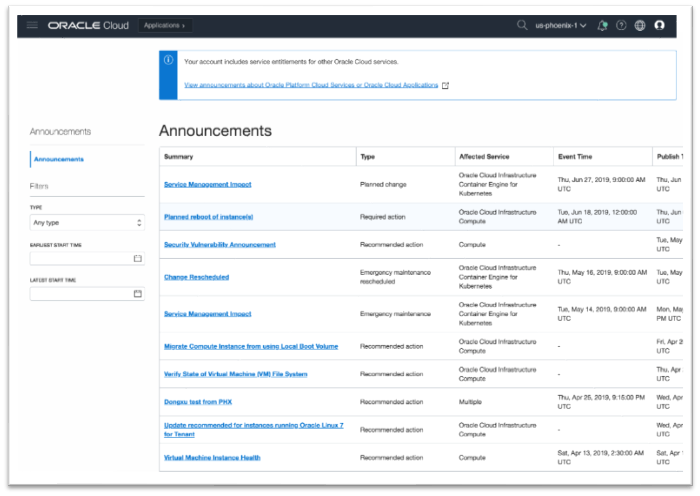Open calendar icon for Latest Start Time
This screenshot has height=496, width=700.
click(x=138, y=294)
